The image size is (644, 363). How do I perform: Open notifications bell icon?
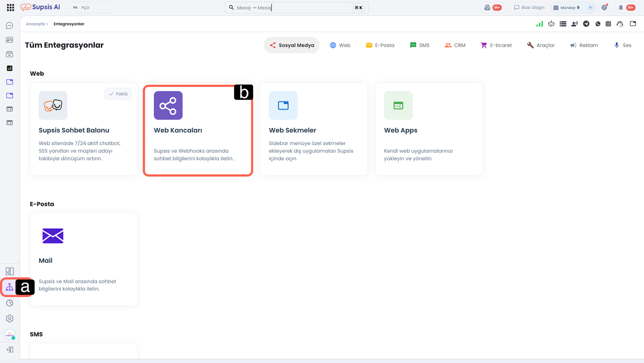coord(621,8)
